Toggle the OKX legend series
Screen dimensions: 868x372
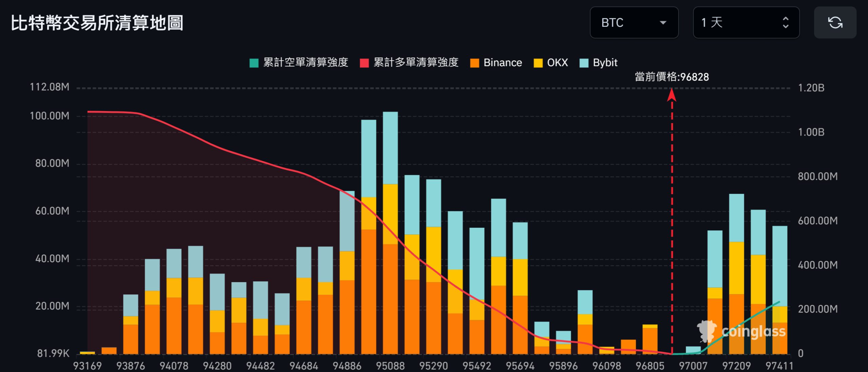click(557, 63)
